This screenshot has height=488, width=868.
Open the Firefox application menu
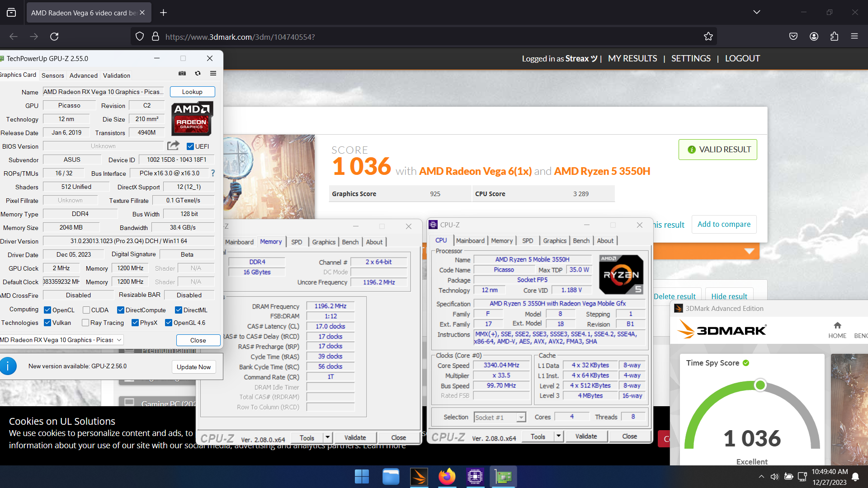(x=854, y=37)
